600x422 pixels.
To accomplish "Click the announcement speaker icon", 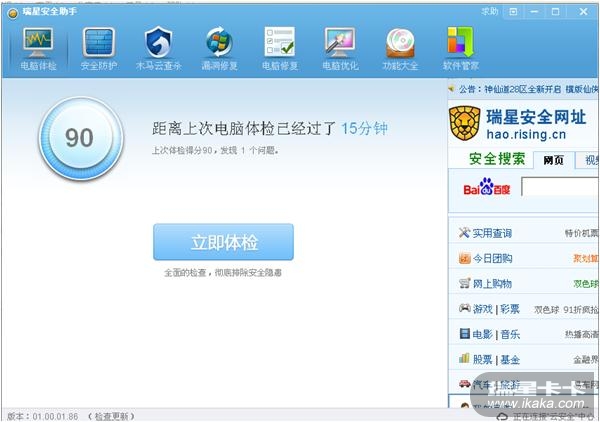I will pos(452,89).
